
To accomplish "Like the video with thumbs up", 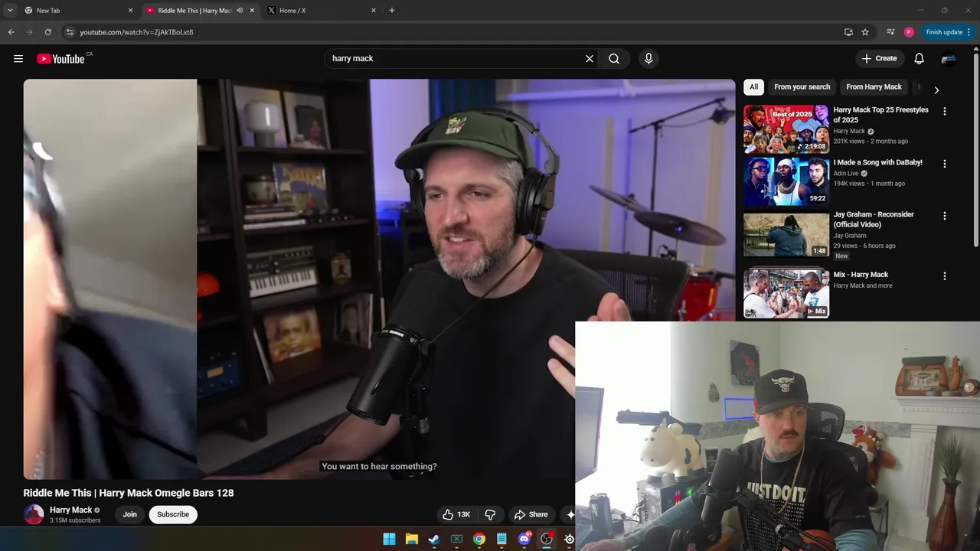I will 456,514.
